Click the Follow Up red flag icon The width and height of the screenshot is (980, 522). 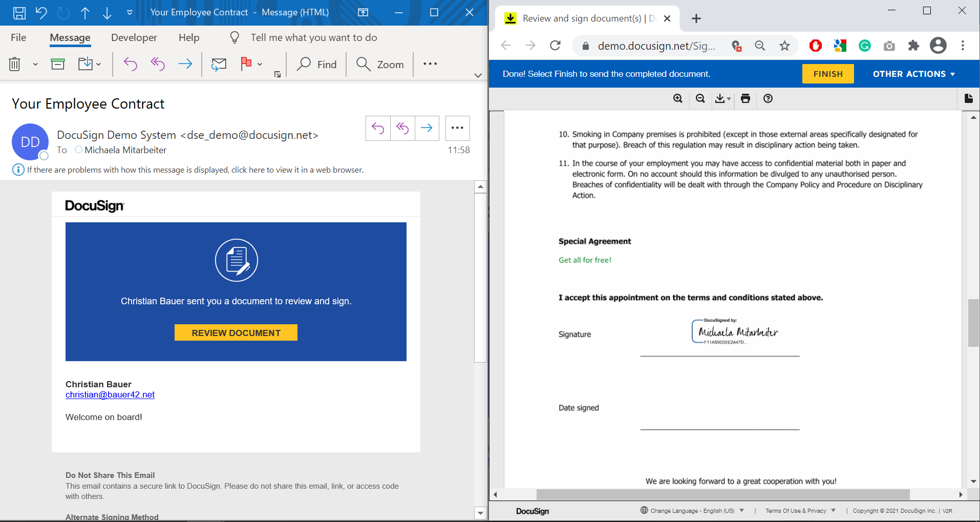[x=246, y=64]
